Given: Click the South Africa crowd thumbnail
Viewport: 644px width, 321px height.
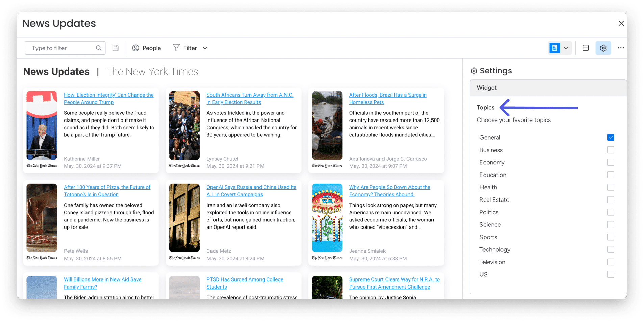Looking at the screenshot, I should (184, 126).
